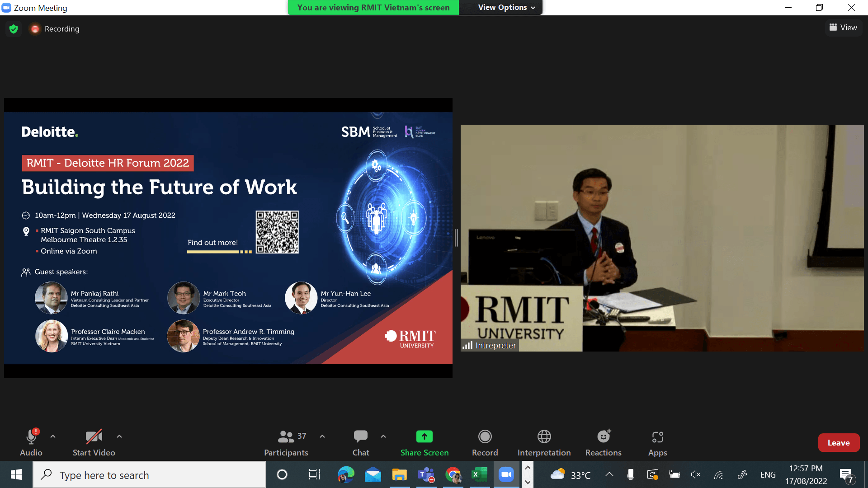The height and width of the screenshot is (488, 868).
Task: Click the Zoom Meeting window title
Action: [x=41, y=8]
